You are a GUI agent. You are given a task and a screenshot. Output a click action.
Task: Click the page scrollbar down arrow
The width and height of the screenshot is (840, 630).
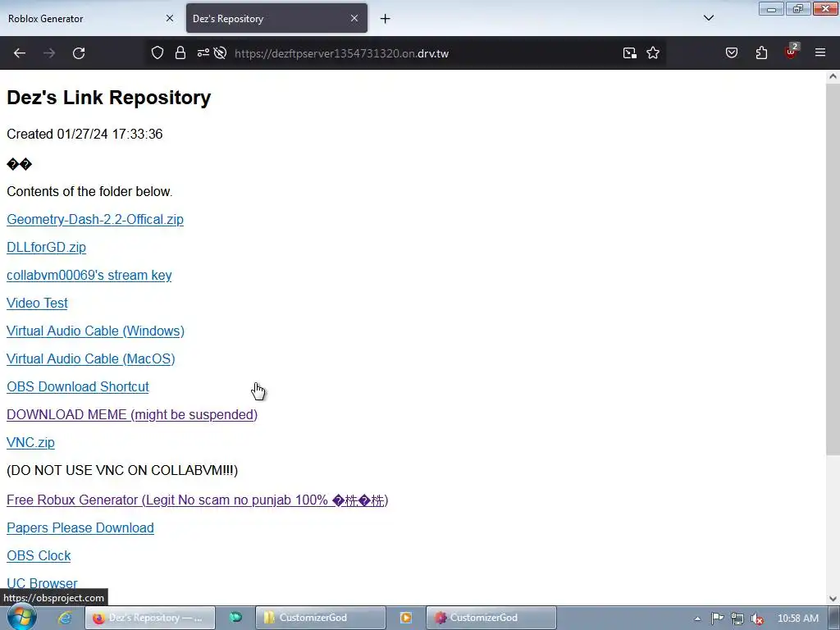point(833,598)
